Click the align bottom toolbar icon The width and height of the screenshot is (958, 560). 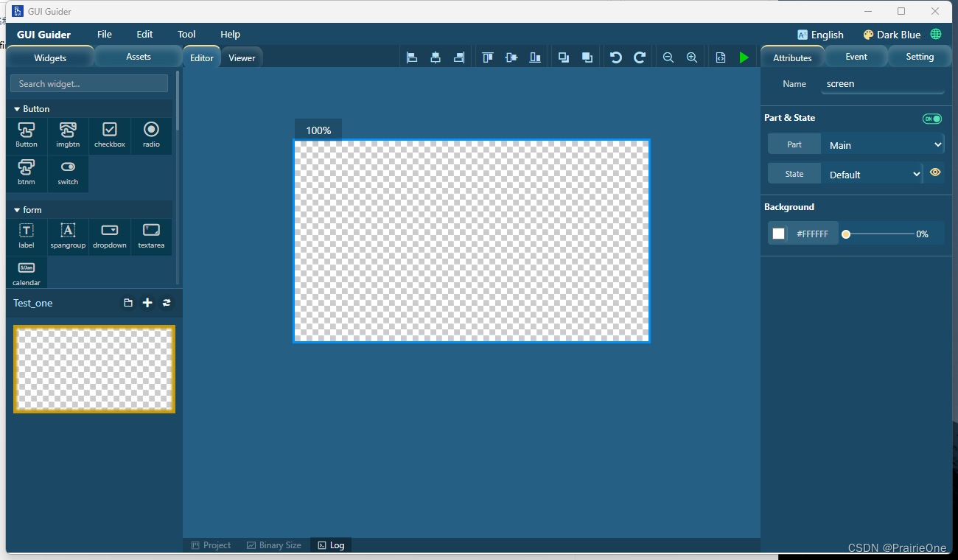(535, 57)
